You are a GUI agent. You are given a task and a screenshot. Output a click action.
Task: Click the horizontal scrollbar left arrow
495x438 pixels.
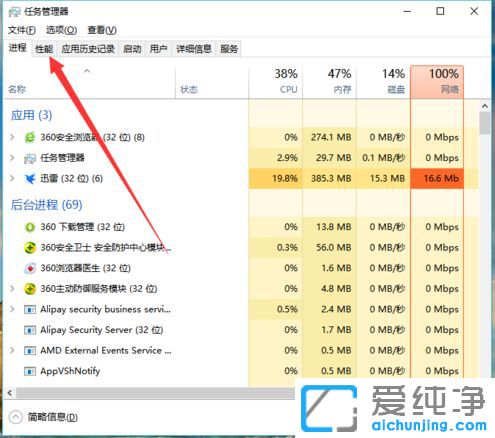click(10, 393)
